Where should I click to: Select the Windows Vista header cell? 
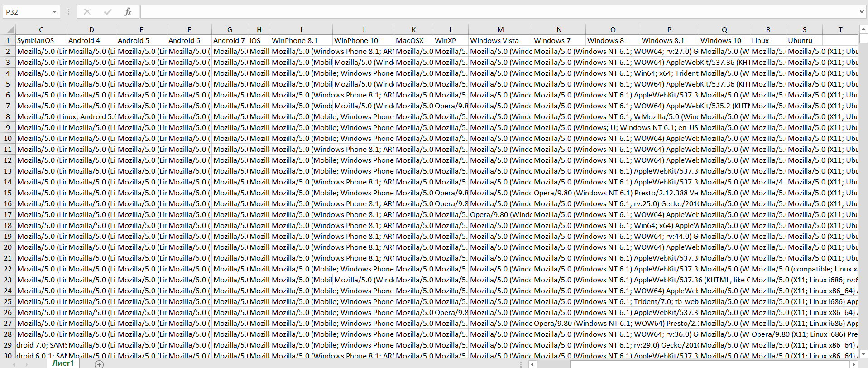(x=500, y=40)
